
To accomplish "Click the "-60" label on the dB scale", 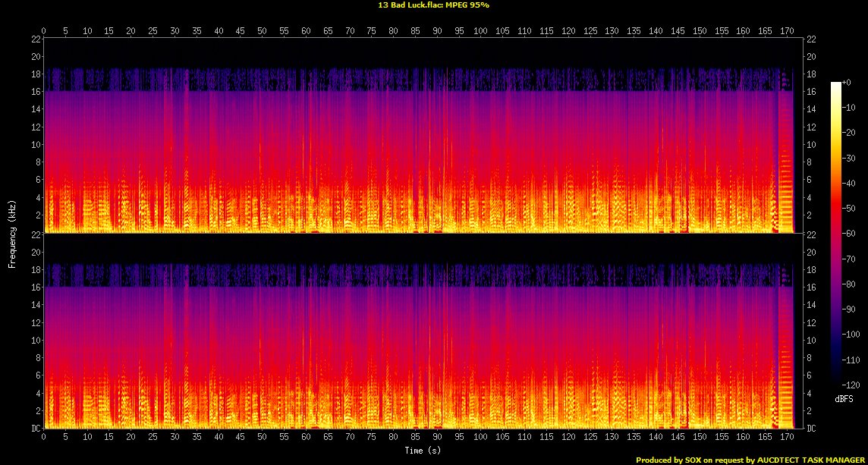I will 850,234.
